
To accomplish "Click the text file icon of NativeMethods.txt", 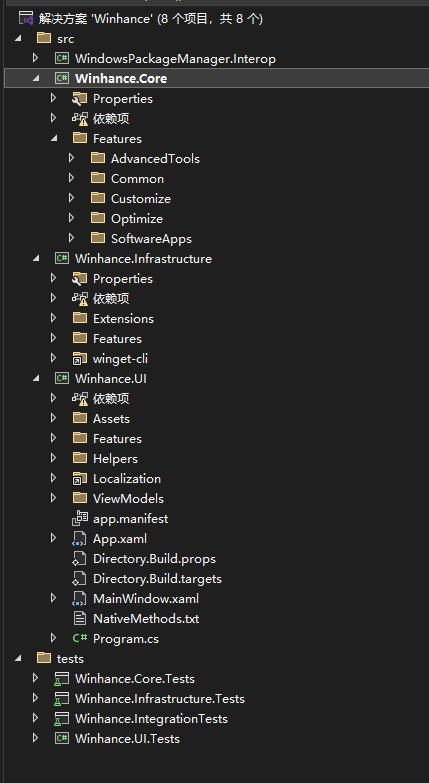I will 80,618.
